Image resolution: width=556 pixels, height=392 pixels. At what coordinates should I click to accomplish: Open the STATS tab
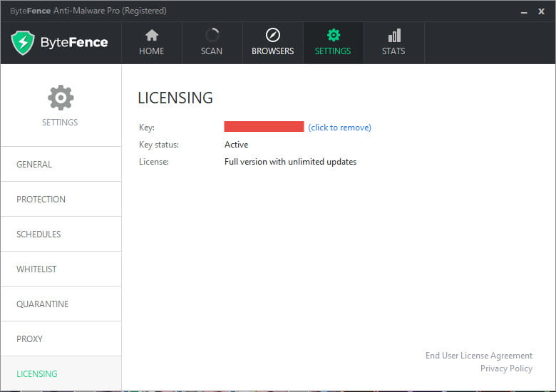(394, 43)
